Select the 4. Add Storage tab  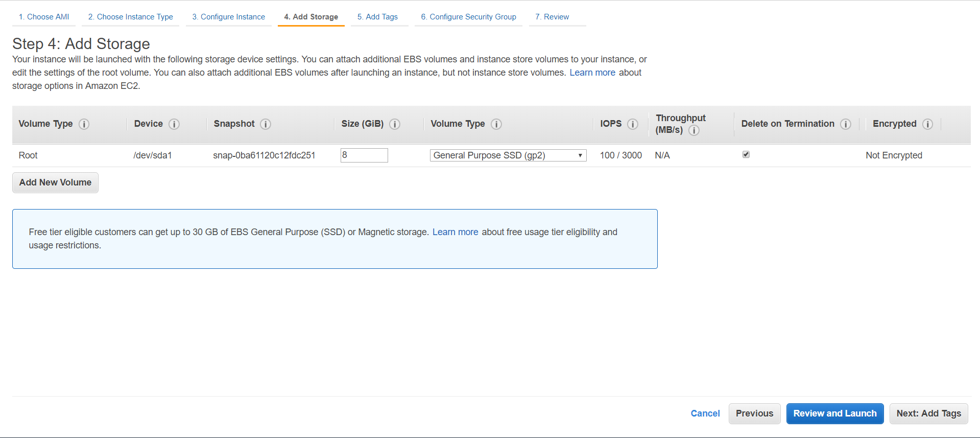pyautogui.click(x=311, y=17)
